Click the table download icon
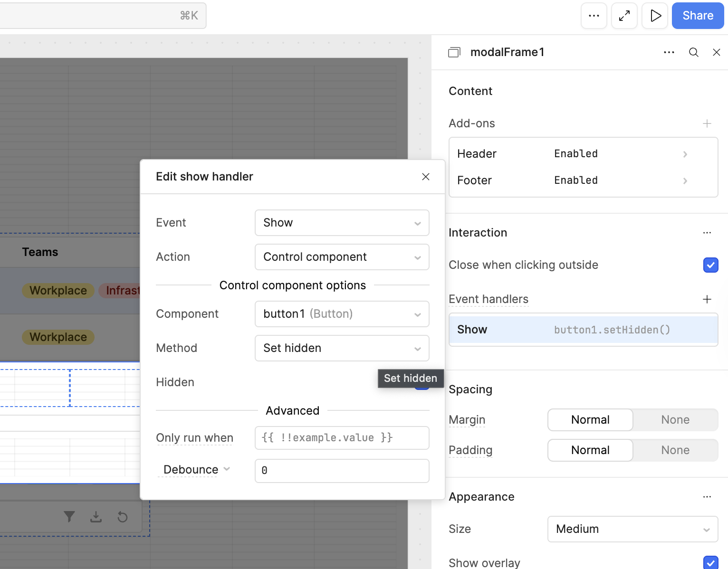 pos(96,517)
